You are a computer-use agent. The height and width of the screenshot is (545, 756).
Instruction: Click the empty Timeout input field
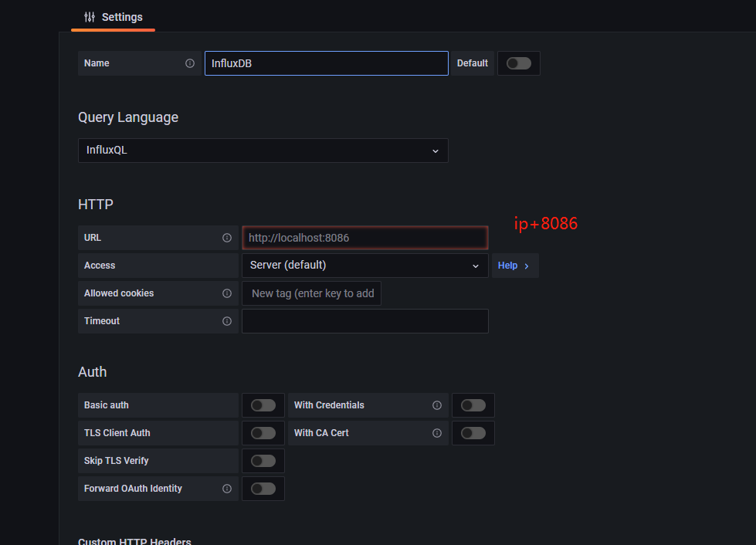point(365,321)
